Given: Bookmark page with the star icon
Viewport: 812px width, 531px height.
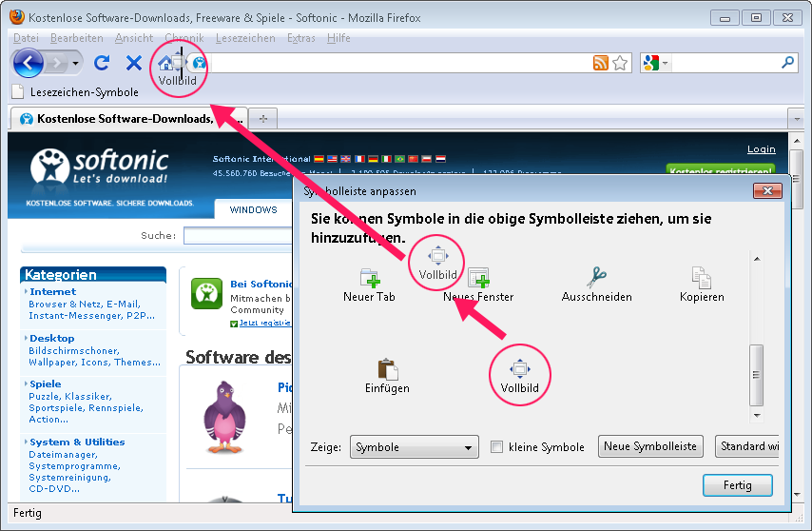Looking at the screenshot, I should point(620,63).
